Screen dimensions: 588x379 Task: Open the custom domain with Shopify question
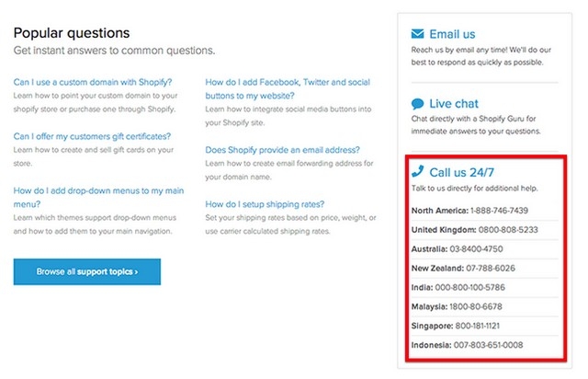[94, 82]
